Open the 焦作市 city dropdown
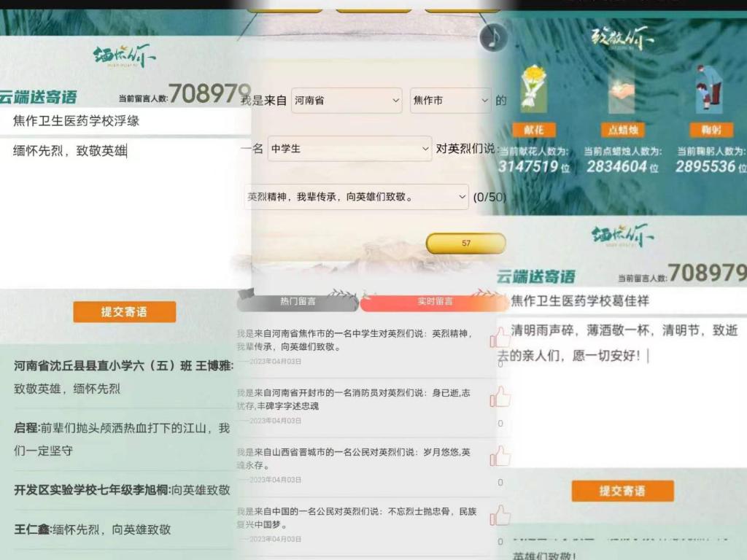Viewport: 747px width, 560px height. [450, 101]
